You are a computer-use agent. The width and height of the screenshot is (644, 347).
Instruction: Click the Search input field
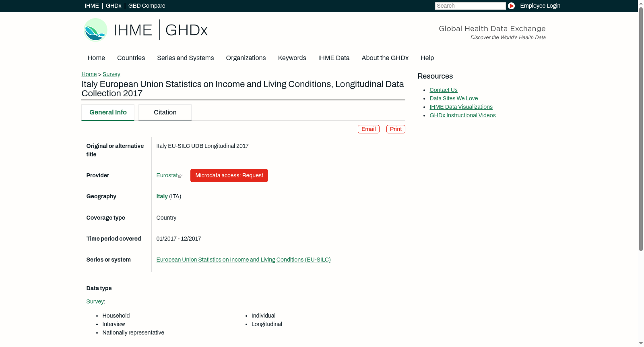(x=470, y=6)
